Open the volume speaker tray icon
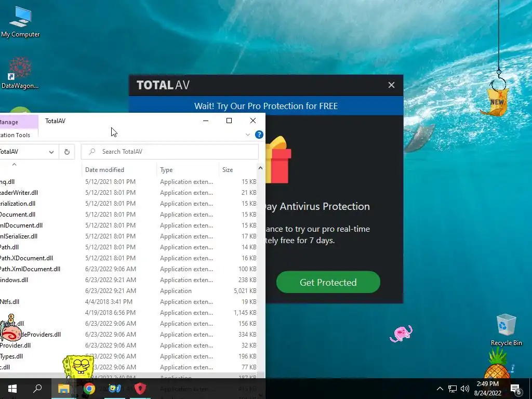Viewport: 532px width, 399px height. point(465,389)
